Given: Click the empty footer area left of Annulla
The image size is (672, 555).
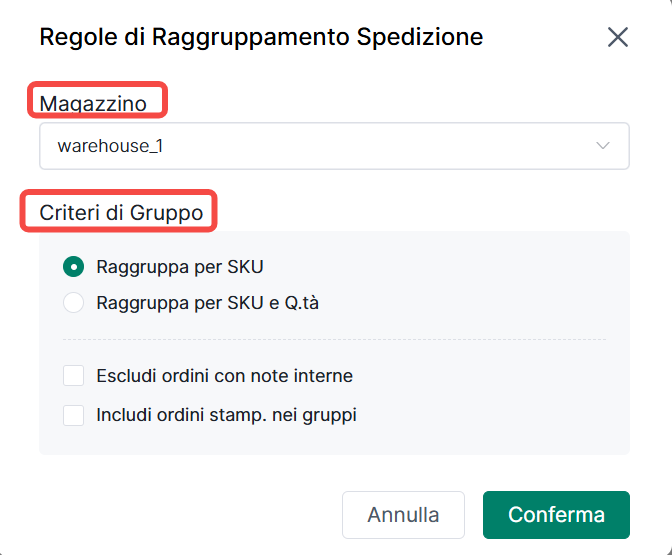Looking at the screenshot, I should coord(180,515).
